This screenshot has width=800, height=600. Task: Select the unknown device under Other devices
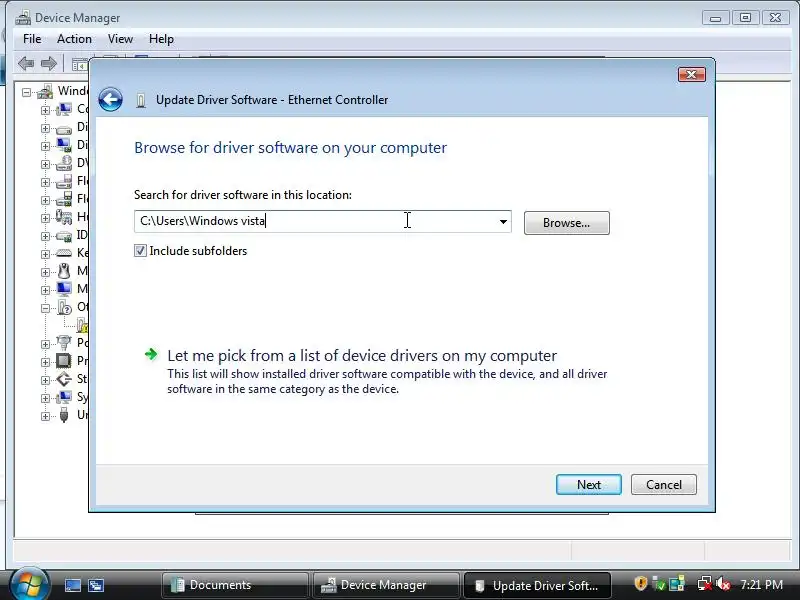[x=83, y=325]
